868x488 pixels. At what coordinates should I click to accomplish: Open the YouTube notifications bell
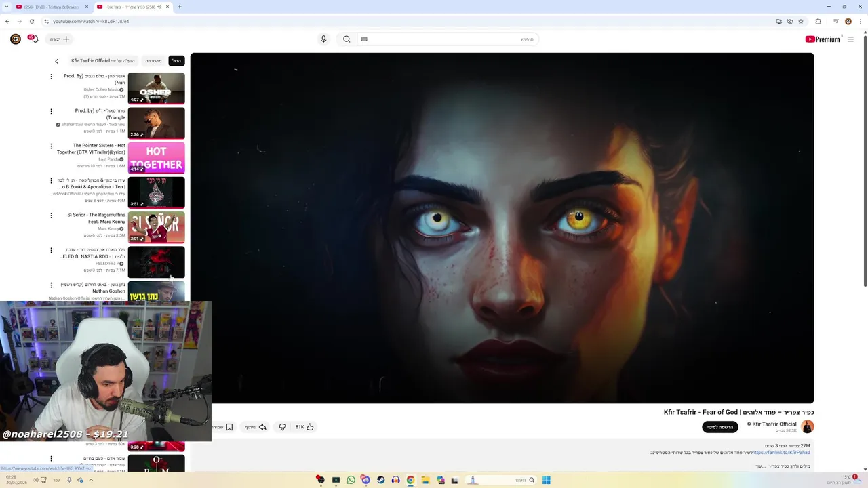(x=34, y=39)
